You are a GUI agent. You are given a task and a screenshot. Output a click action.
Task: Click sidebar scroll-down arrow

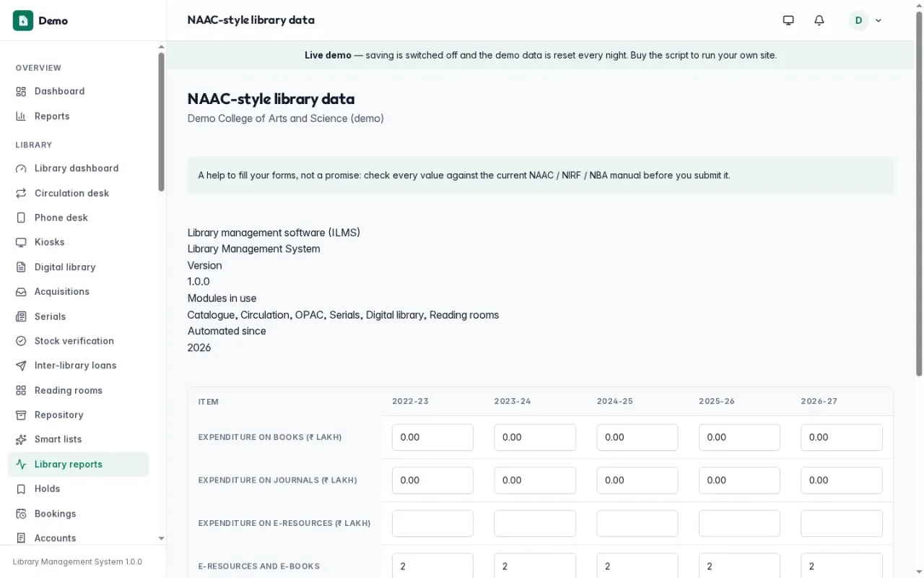(161, 538)
